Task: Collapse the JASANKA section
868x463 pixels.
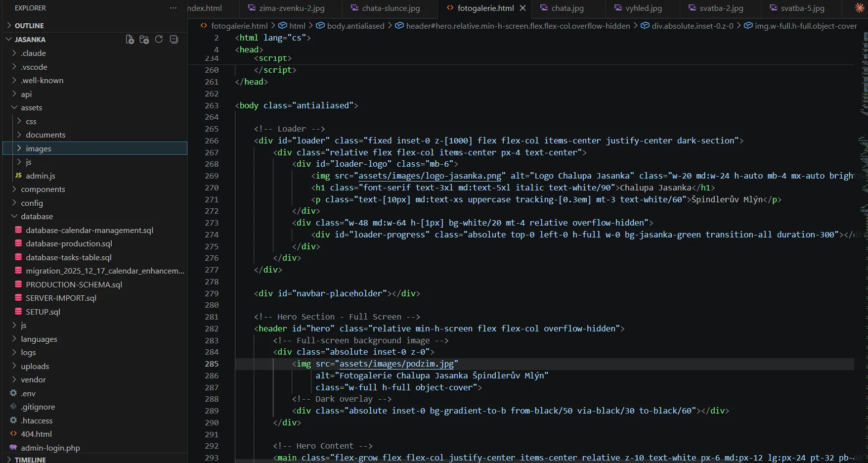Action: tap(9, 40)
